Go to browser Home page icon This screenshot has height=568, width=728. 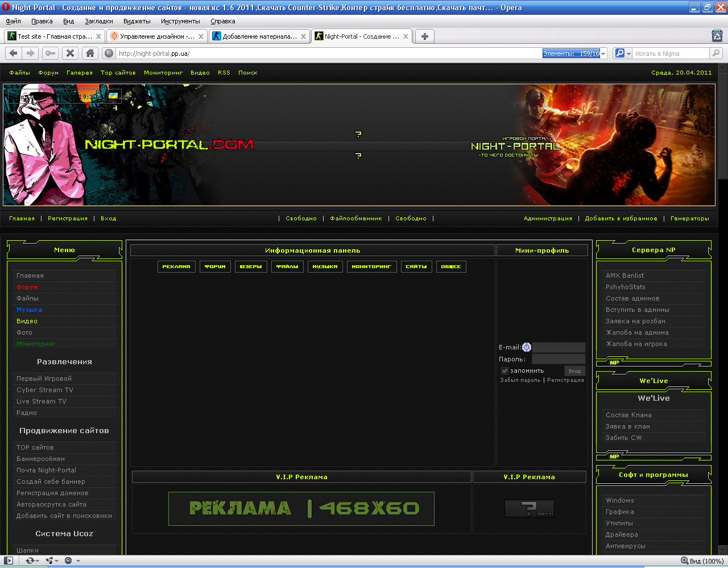tap(90, 53)
